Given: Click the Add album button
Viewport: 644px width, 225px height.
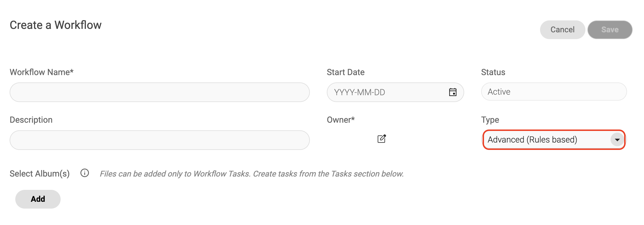Looking at the screenshot, I should pyautogui.click(x=38, y=199).
